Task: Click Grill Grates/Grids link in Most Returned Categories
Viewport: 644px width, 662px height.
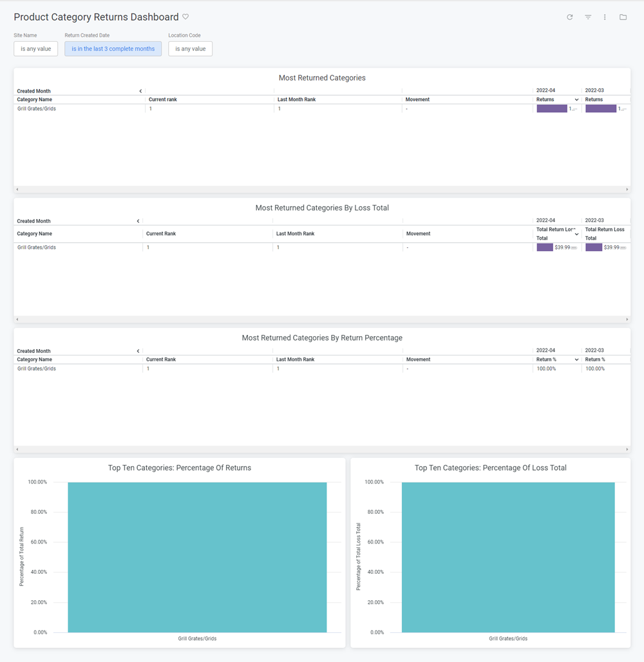Action: tap(37, 109)
